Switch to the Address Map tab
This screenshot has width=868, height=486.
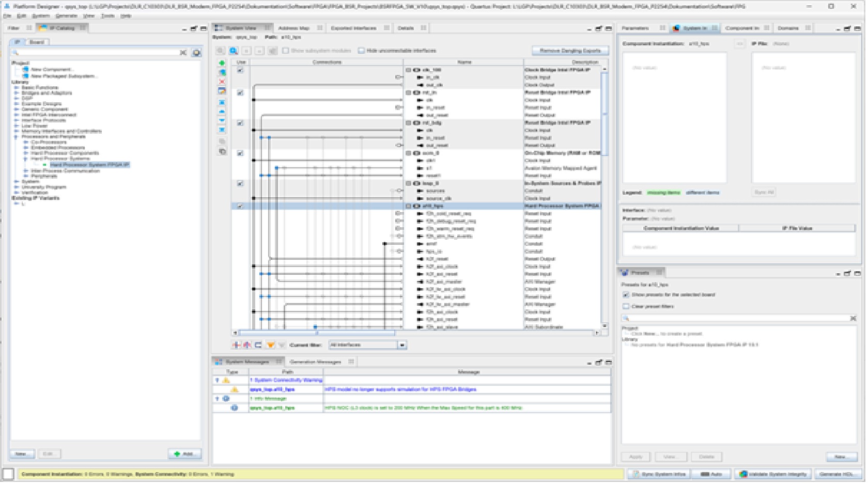click(293, 28)
